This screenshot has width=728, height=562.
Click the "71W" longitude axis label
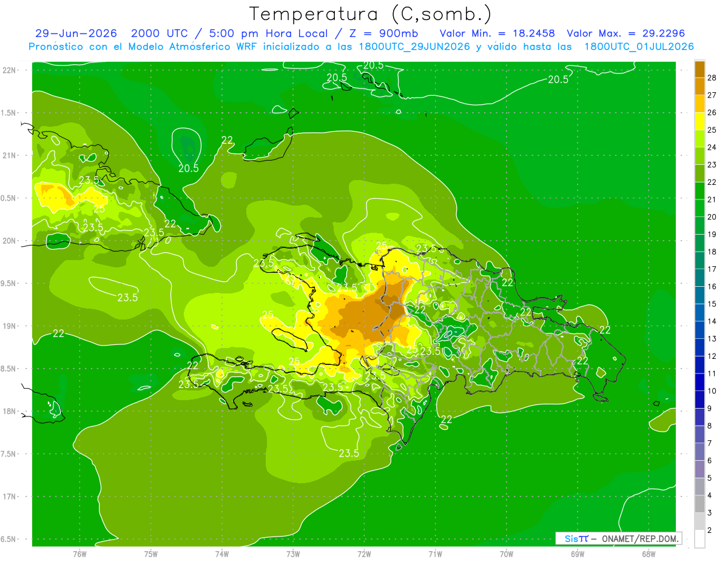(x=435, y=554)
